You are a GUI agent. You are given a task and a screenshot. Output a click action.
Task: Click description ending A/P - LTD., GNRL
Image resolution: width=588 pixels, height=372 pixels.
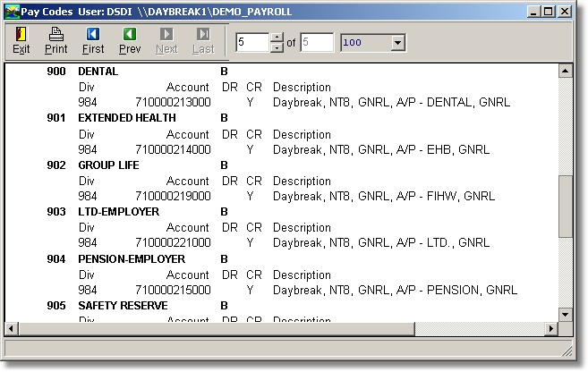[x=381, y=242]
